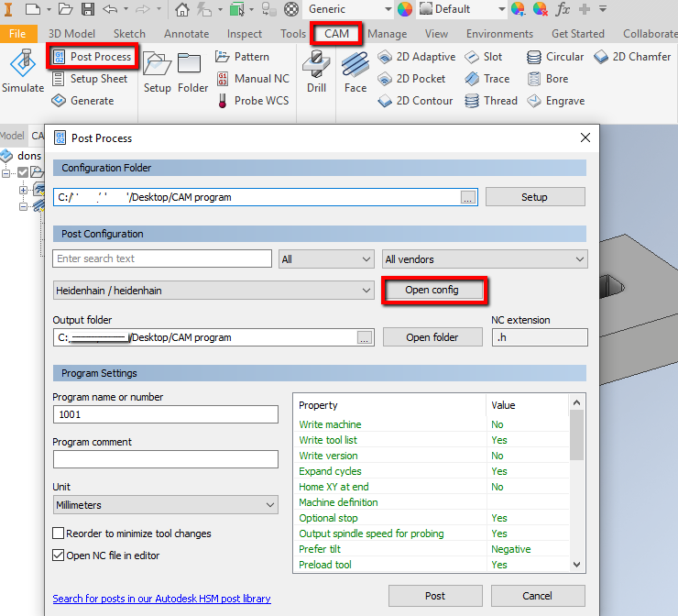Open the fx parameters icon

563,8
